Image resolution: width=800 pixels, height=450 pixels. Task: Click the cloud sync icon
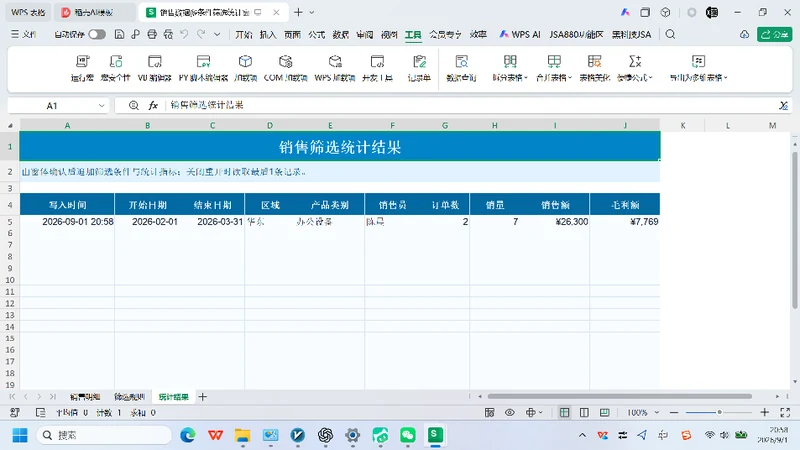tap(744, 34)
